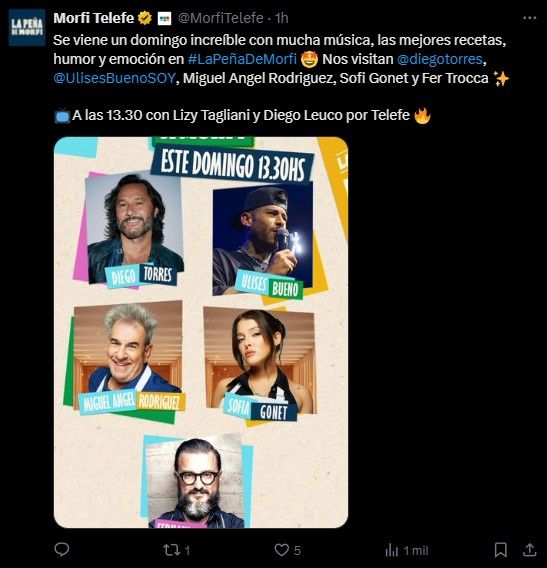Open Morfi Telefe account name
Viewport: 547px width, 568px height.
pyautogui.click(x=94, y=18)
